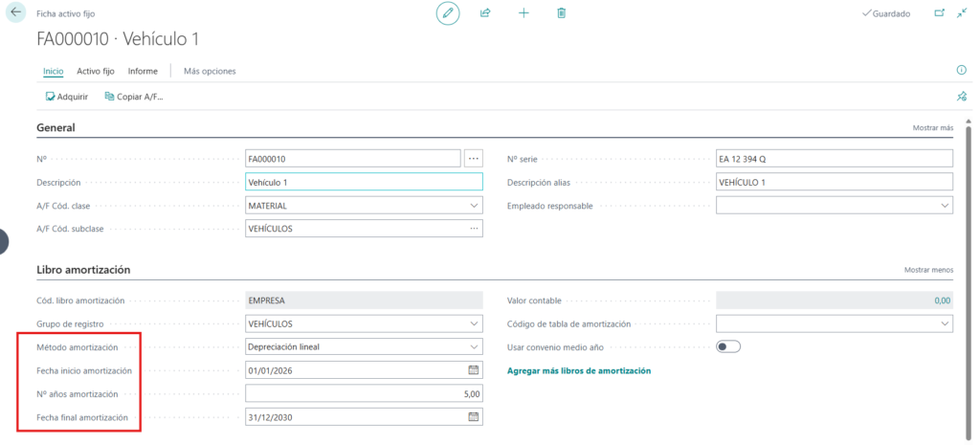This screenshot has width=980, height=445.
Task: Open calendar for Fecha inicio amortización
Action: 473,370
